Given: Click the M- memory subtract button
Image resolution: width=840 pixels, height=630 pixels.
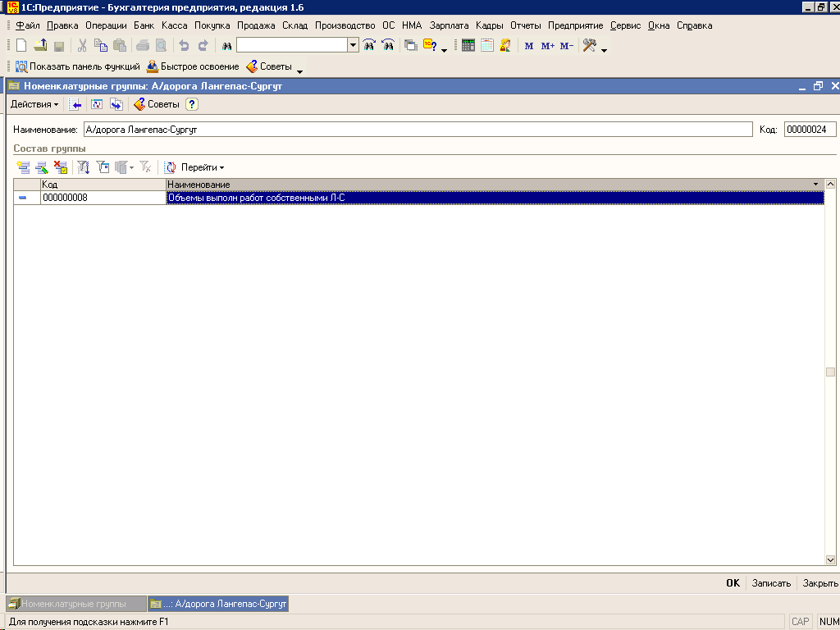Looking at the screenshot, I should pyautogui.click(x=566, y=46).
